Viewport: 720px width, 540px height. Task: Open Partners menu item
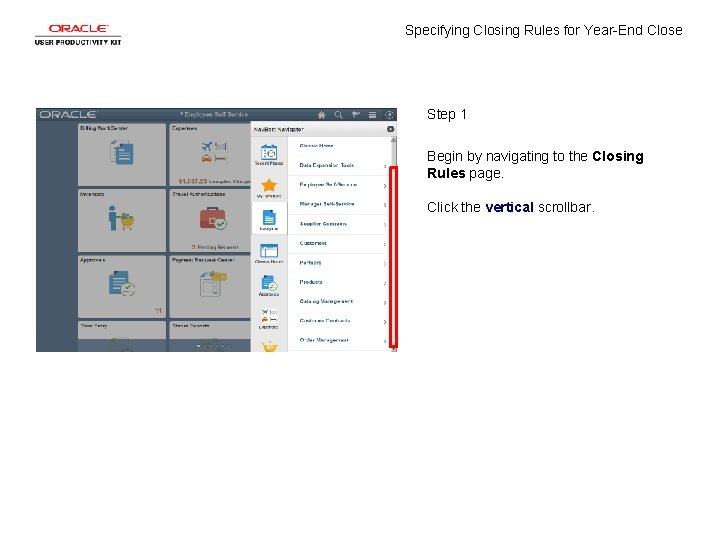[x=338, y=263]
